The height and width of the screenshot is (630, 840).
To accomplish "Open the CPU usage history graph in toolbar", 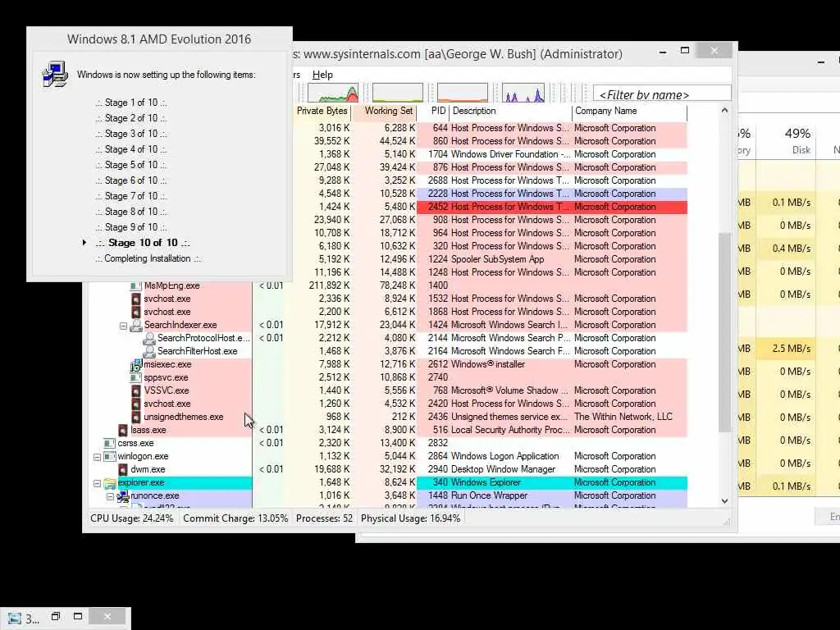I will 333,93.
